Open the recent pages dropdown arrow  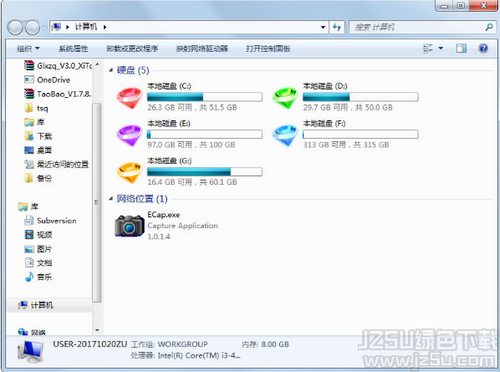(44, 28)
